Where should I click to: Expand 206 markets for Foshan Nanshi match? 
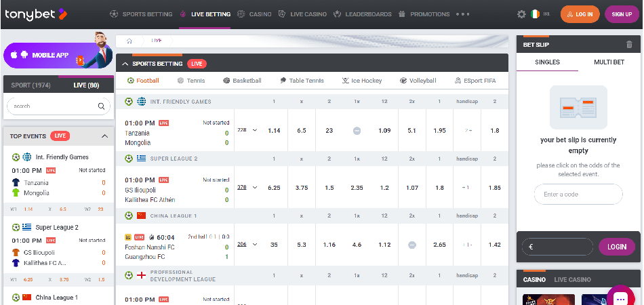247,244
